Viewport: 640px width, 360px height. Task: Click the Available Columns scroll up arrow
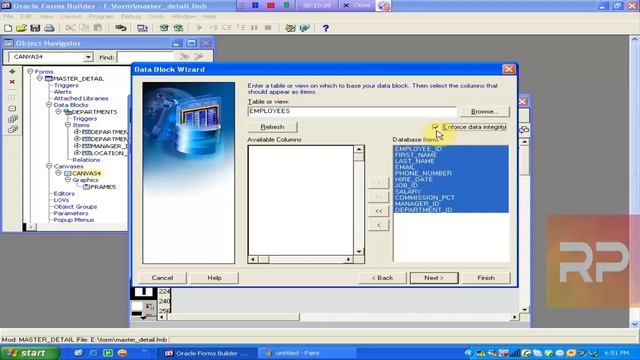[x=359, y=149]
